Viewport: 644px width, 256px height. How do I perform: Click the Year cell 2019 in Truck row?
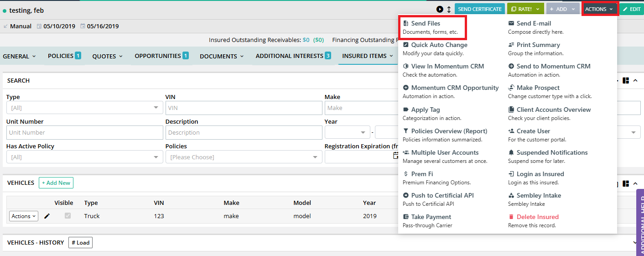coord(370,216)
